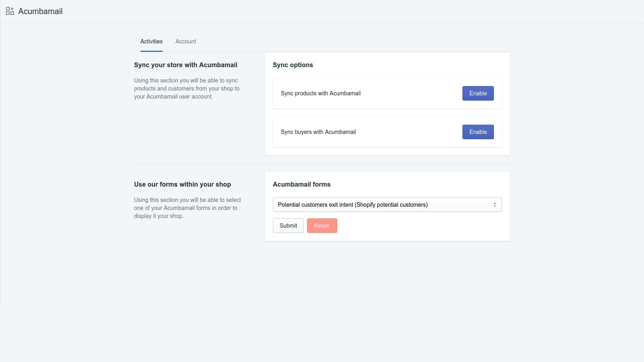Image resolution: width=644 pixels, height=362 pixels.
Task: Click the Acumbamail header title
Action: [x=40, y=11]
